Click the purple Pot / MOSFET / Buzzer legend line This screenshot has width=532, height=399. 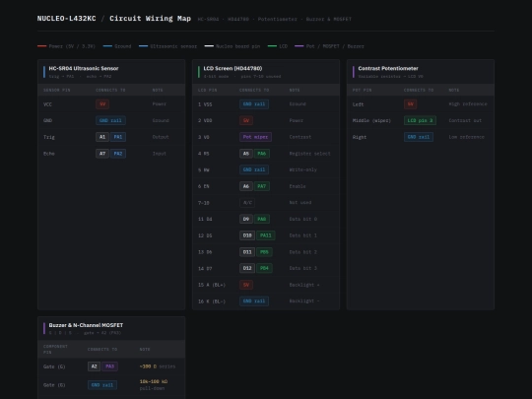coord(299,46)
